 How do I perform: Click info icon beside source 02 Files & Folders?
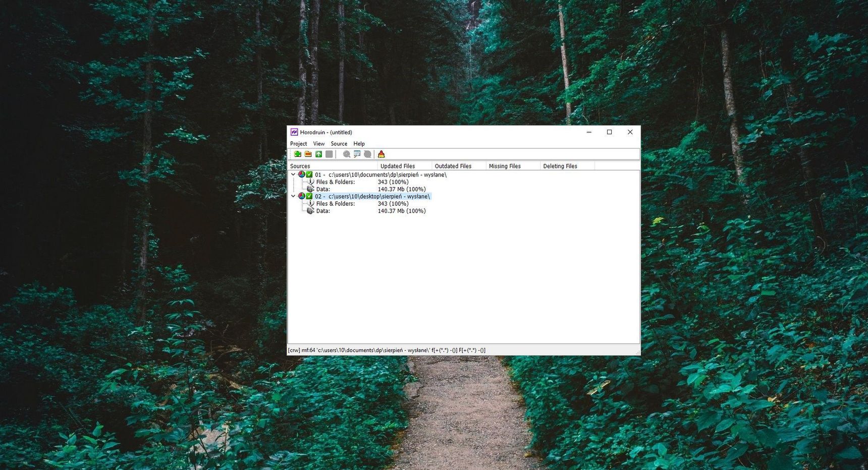[x=311, y=204]
